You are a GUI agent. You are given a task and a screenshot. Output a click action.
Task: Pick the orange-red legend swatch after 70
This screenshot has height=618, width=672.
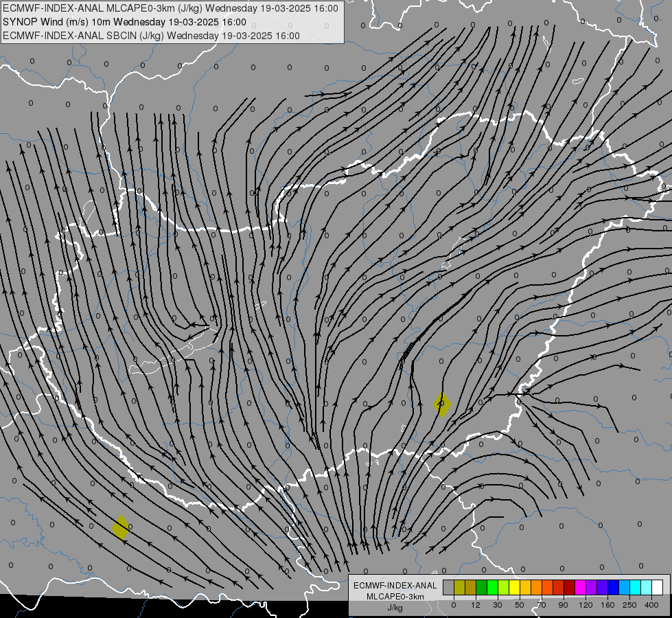pyautogui.click(x=547, y=587)
